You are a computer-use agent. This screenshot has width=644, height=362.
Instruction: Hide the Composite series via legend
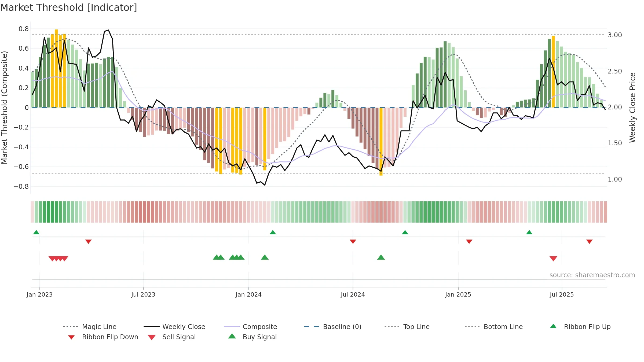point(250,327)
